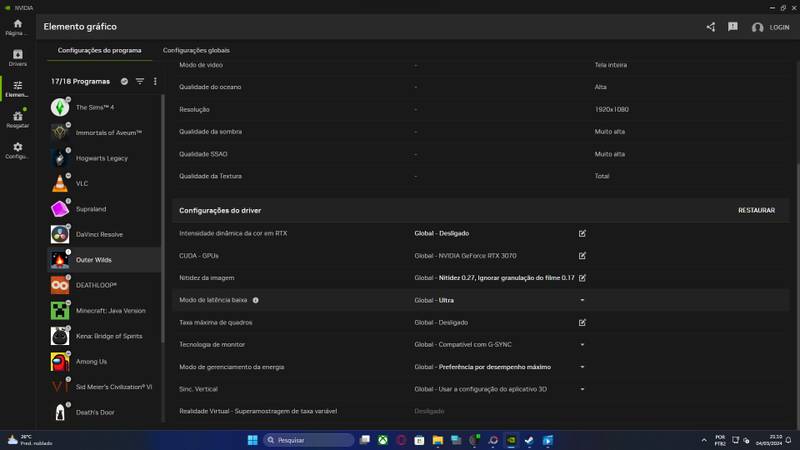Image resolution: width=800 pixels, height=450 pixels.
Task: Switch to Configurações globais tab
Action: point(196,51)
